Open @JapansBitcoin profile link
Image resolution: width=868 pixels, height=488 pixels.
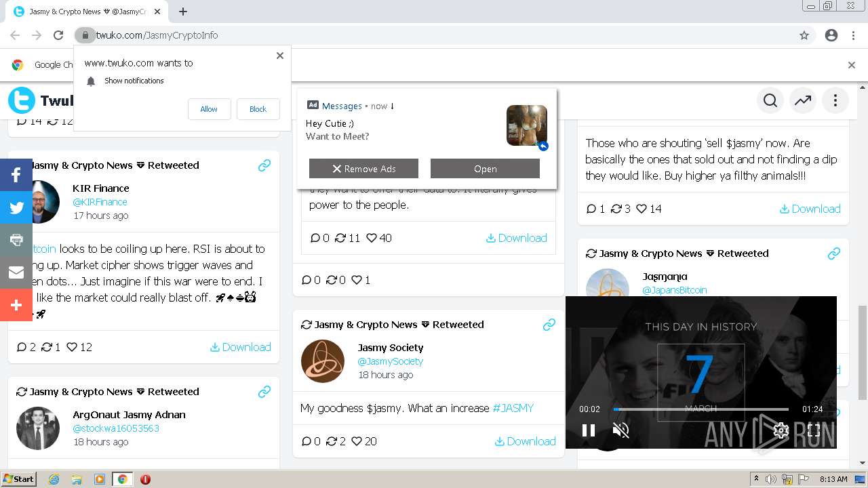[x=675, y=290]
